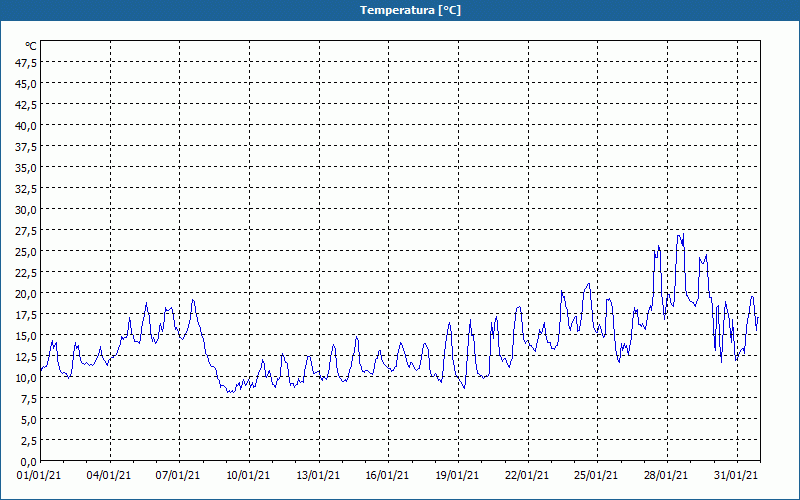The width and height of the screenshot is (800, 500).
Task: Select the 25,0 y-axis value
Action: (x=27, y=252)
